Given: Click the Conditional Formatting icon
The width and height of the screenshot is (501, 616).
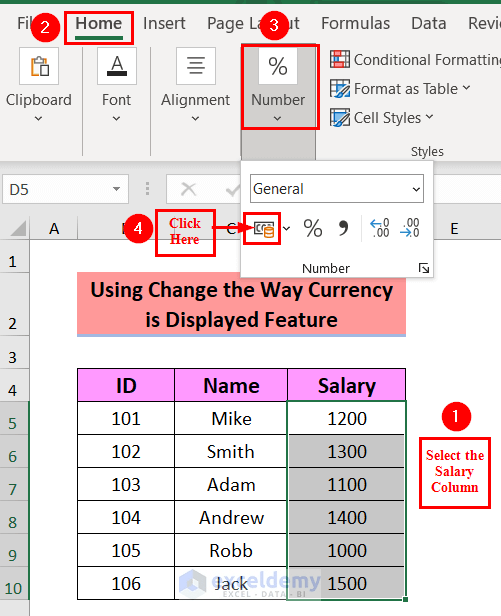Looking at the screenshot, I should [340, 59].
